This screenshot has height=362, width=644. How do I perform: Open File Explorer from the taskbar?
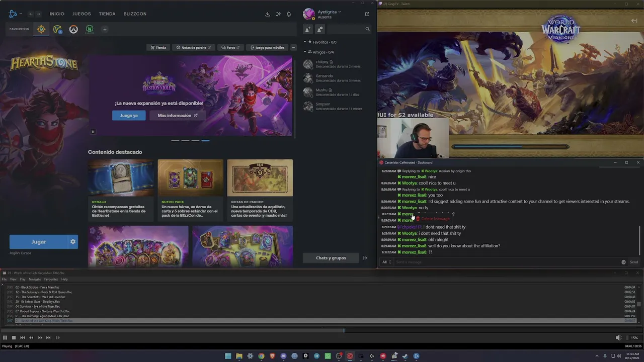click(239, 356)
